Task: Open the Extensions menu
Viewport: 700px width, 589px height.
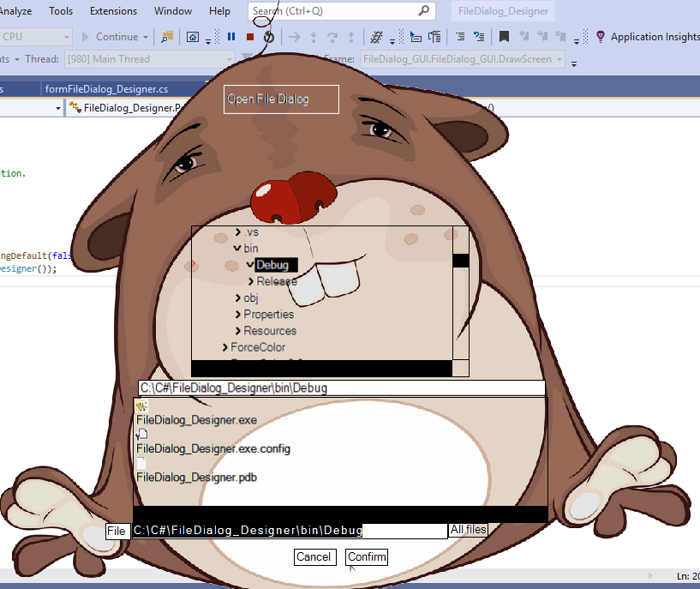Action: [113, 11]
